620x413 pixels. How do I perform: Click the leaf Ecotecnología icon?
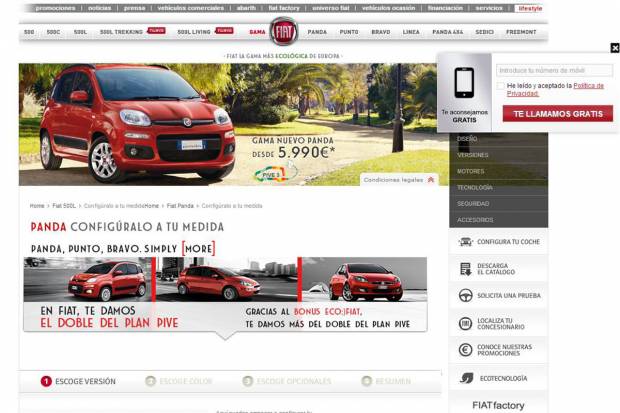click(466, 378)
